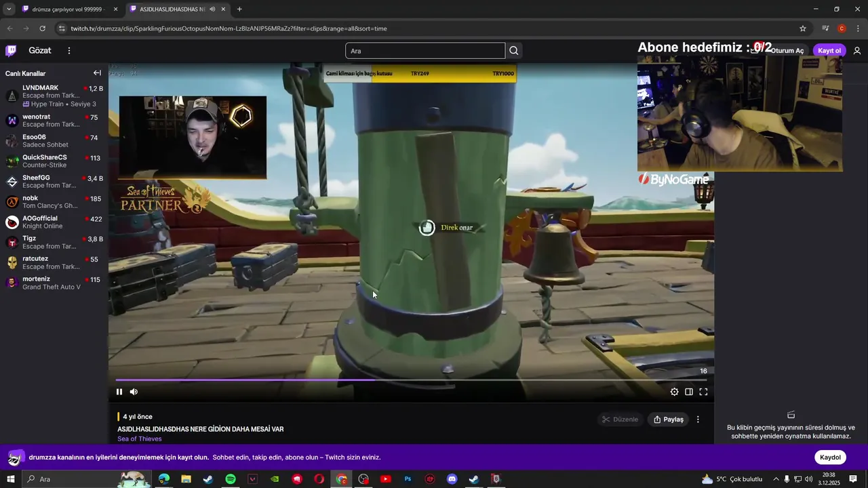Open morteniz channel in sidebar
Image resolution: width=868 pixels, height=488 pixels.
pyautogui.click(x=54, y=283)
